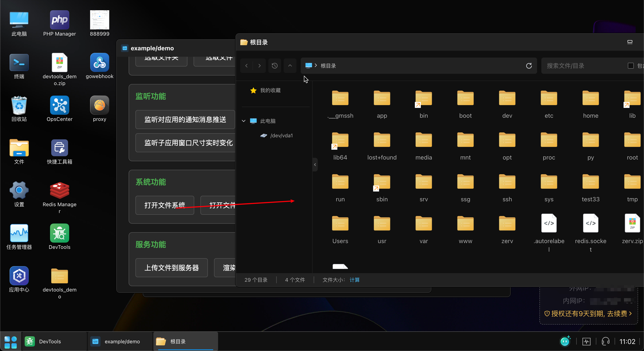
Task: Select the .autorelabel file
Action: pos(549,233)
